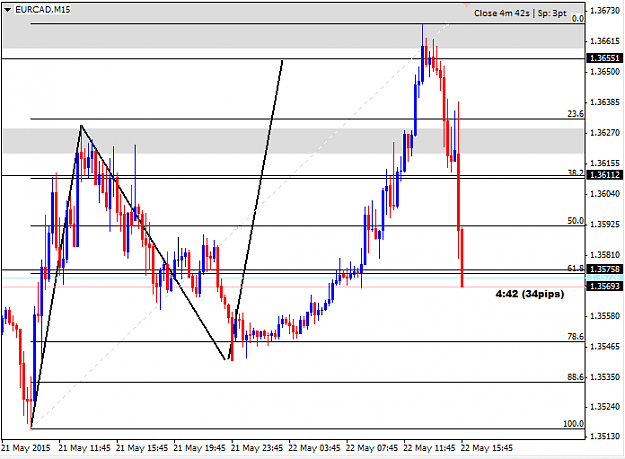Select the '22 May 03:45' time axis label
Viewport: 625px width, 459px height.
point(314,448)
